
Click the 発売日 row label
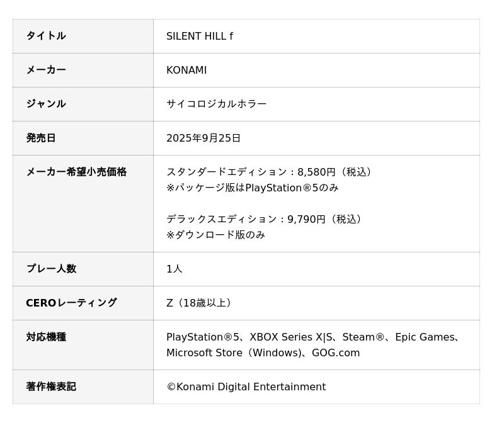point(41,138)
